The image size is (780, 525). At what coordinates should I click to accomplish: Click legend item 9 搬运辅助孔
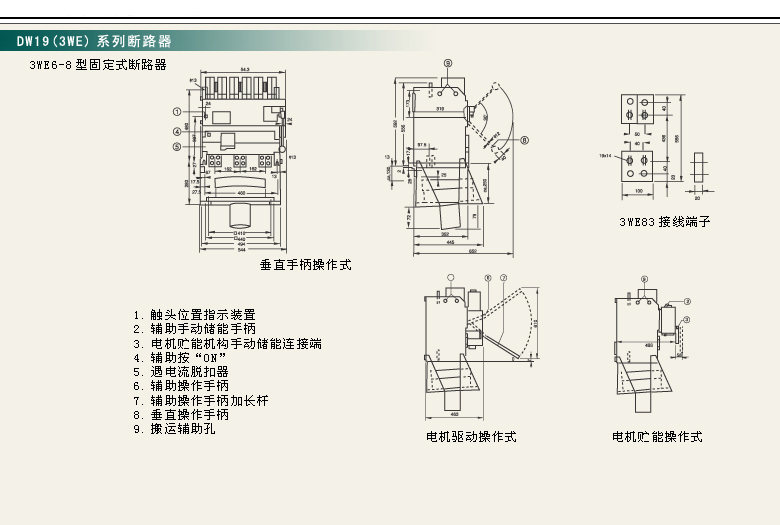click(x=182, y=428)
